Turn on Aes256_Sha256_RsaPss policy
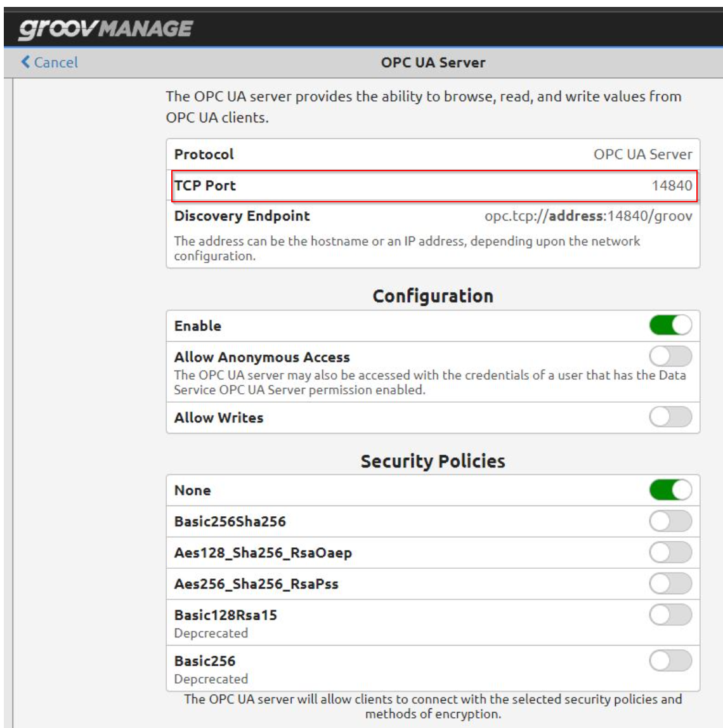 pyautogui.click(x=670, y=583)
